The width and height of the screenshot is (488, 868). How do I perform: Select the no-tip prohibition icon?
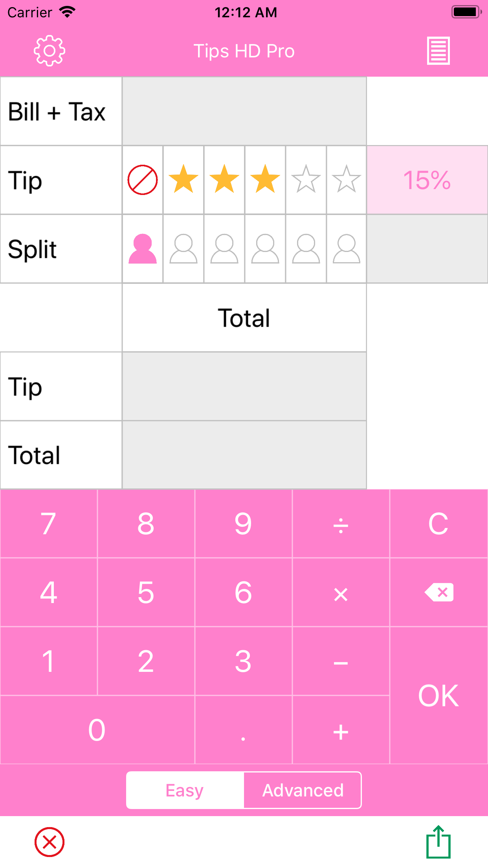(x=143, y=180)
